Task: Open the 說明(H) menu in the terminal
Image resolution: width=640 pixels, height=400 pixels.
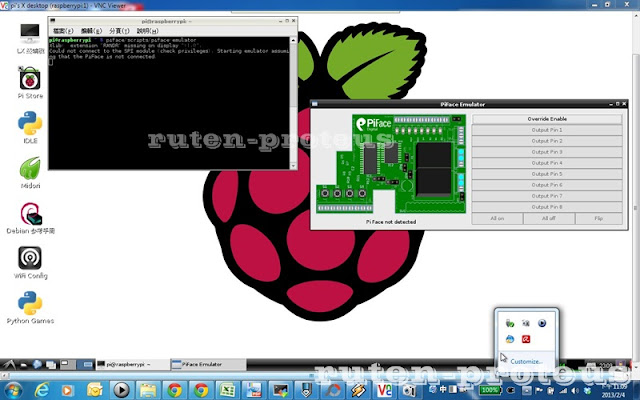Action: click(147, 31)
